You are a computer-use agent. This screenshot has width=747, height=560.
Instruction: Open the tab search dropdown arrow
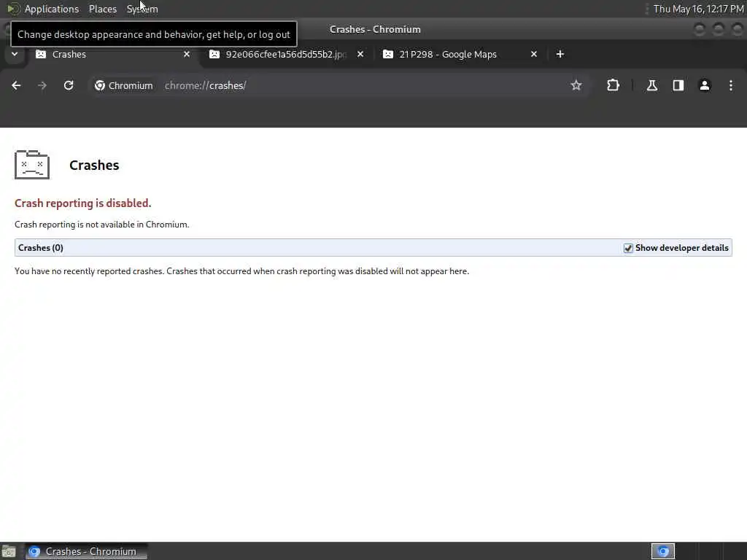(x=15, y=54)
